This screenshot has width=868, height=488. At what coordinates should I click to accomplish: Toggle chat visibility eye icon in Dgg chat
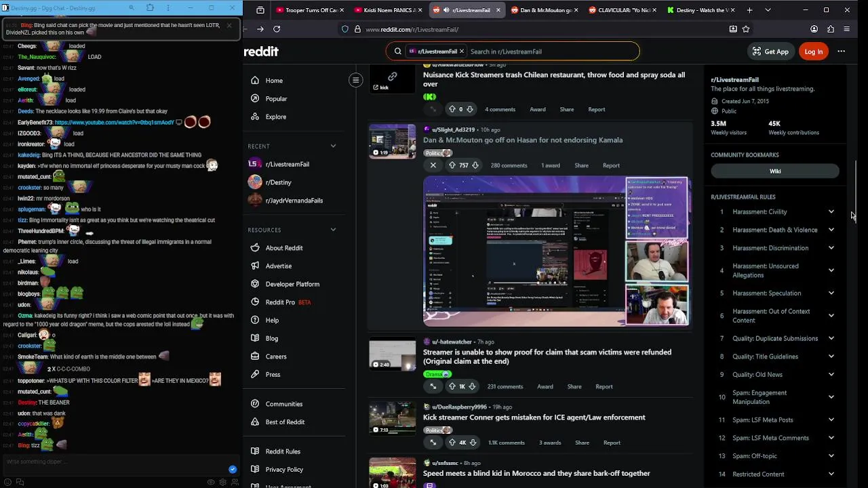click(211, 482)
